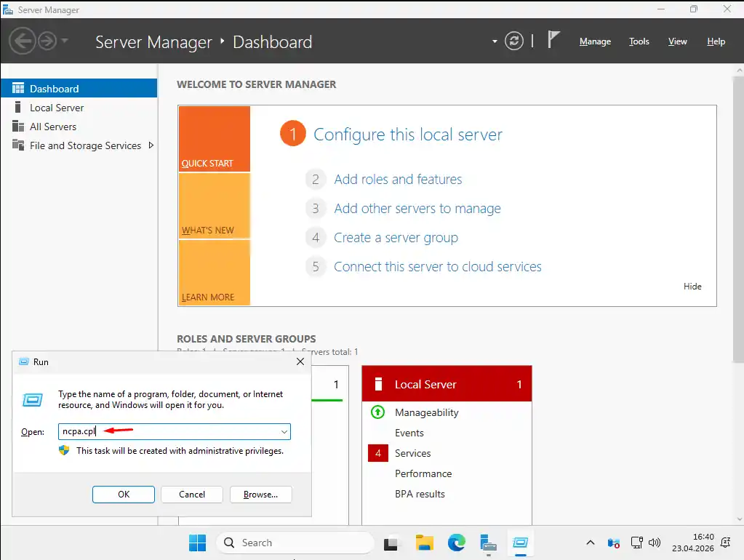Click the Dashboard grid icon in sidebar

[18, 88]
